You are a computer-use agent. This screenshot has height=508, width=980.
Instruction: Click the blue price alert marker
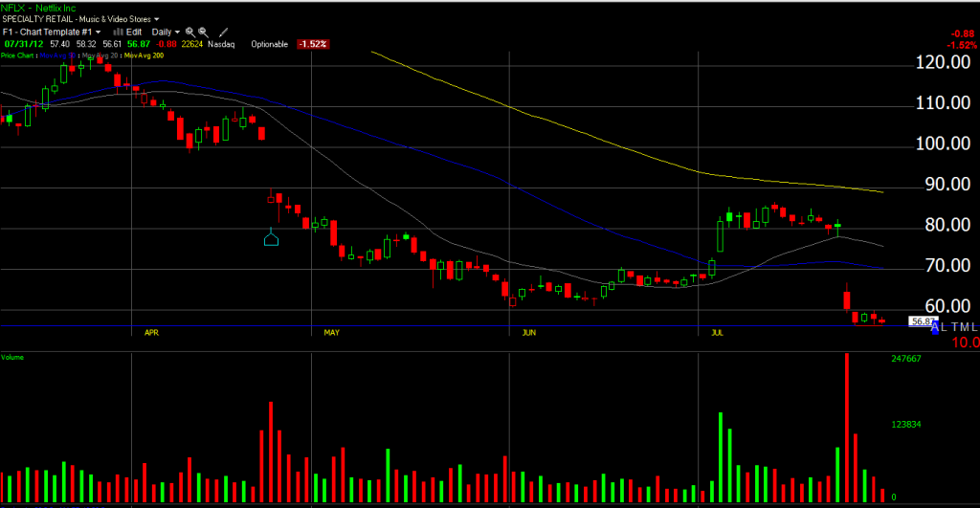click(x=935, y=329)
